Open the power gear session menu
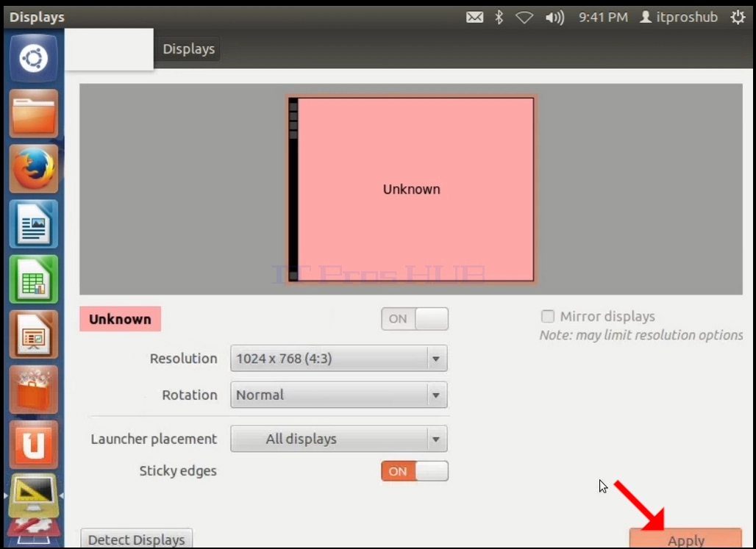The image size is (756, 549). pos(738,18)
